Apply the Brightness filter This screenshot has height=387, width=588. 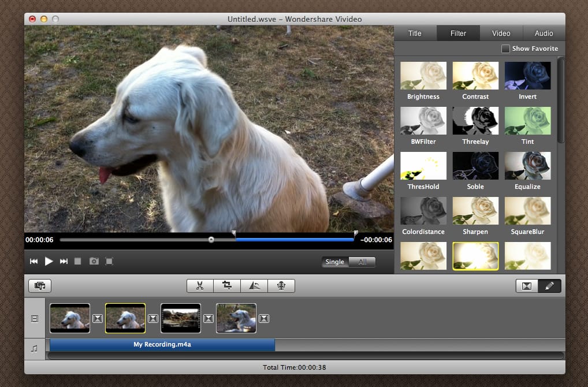pyautogui.click(x=423, y=76)
